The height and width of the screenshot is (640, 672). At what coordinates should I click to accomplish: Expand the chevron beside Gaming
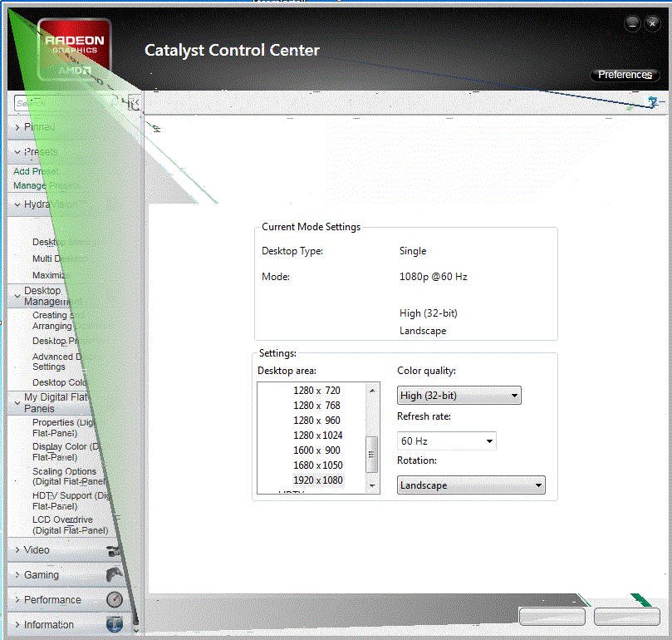tap(17, 575)
